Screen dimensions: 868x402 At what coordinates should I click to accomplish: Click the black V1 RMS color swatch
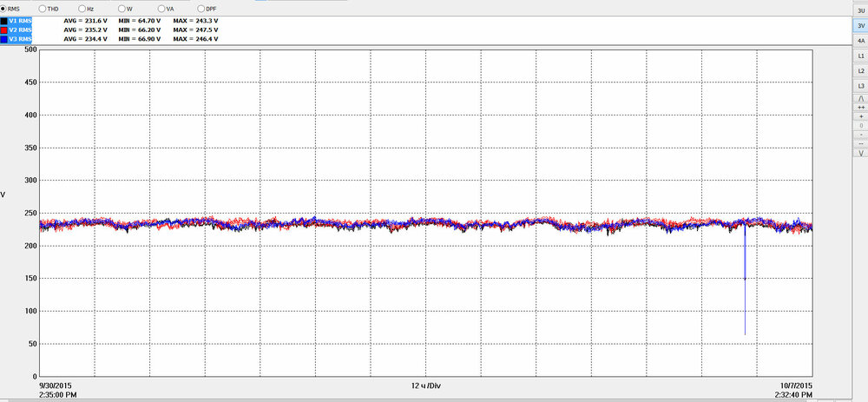(3, 20)
